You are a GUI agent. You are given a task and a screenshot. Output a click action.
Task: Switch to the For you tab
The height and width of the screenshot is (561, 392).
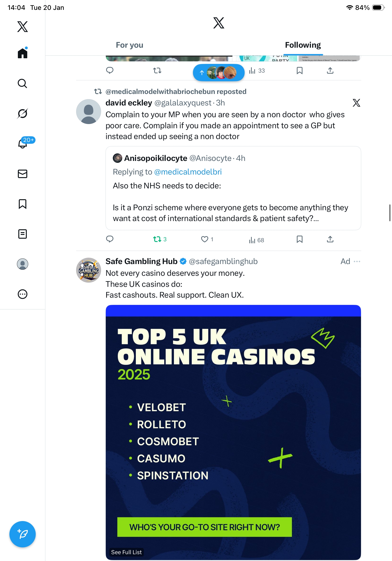[x=129, y=45]
